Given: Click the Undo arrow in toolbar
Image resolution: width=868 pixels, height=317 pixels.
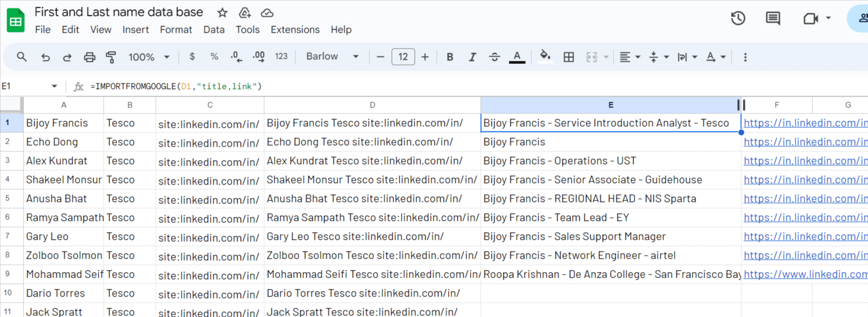Looking at the screenshot, I should pyautogui.click(x=45, y=57).
